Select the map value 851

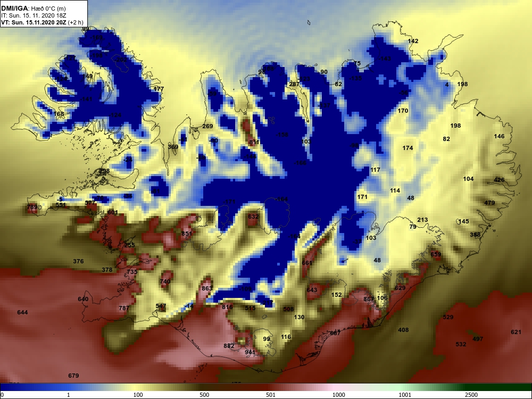click(x=187, y=234)
